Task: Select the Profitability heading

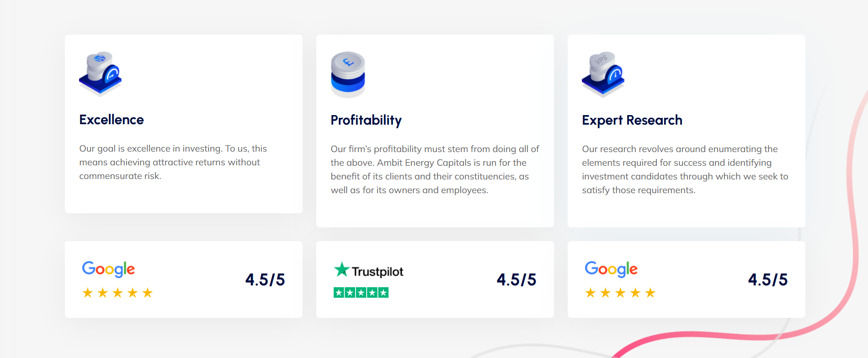Action: pyautogui.click(x=366, y=120)
